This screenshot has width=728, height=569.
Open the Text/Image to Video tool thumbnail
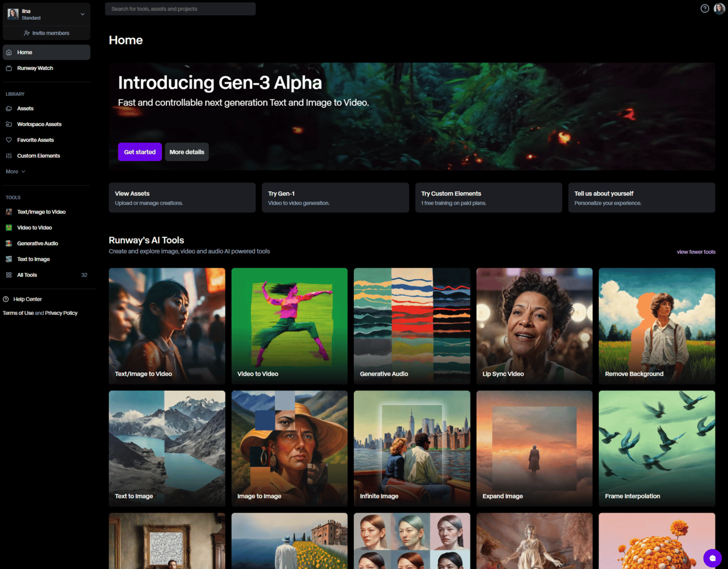(167, 326)
